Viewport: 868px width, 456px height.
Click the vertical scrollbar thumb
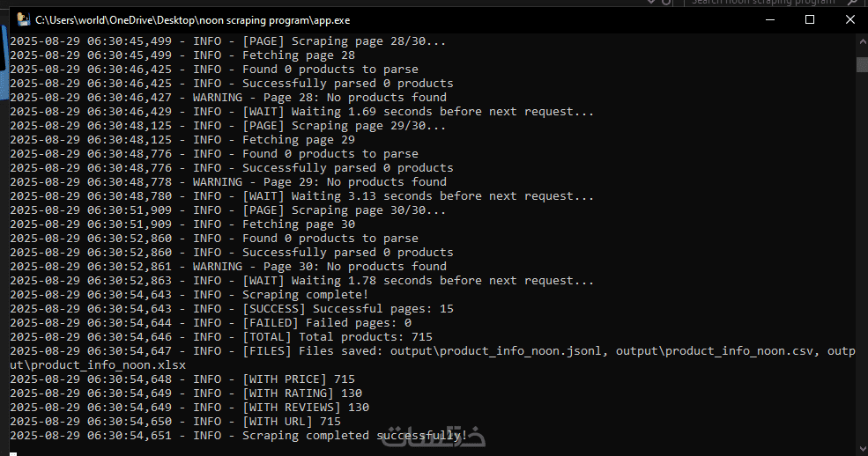[x=862, y=63]
